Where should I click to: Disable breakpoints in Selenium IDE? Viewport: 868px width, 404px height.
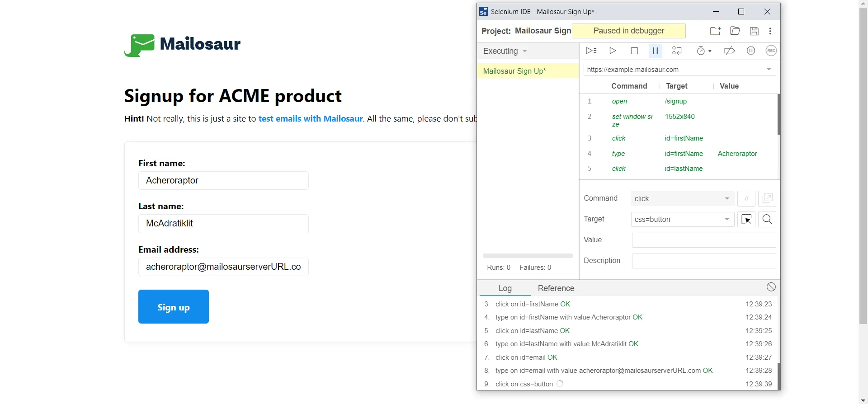(x=729, y=51)
